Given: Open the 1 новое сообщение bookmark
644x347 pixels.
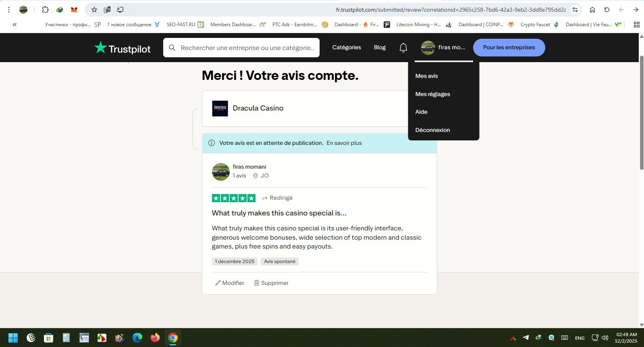Looking at the screenshot, I should (133, 25).
